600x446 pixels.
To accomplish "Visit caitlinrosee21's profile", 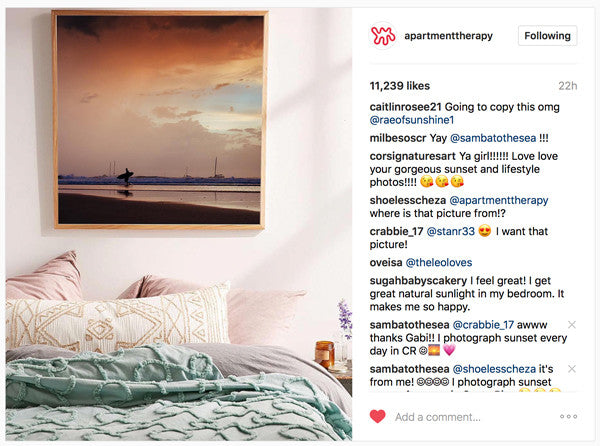I will 406,107.
